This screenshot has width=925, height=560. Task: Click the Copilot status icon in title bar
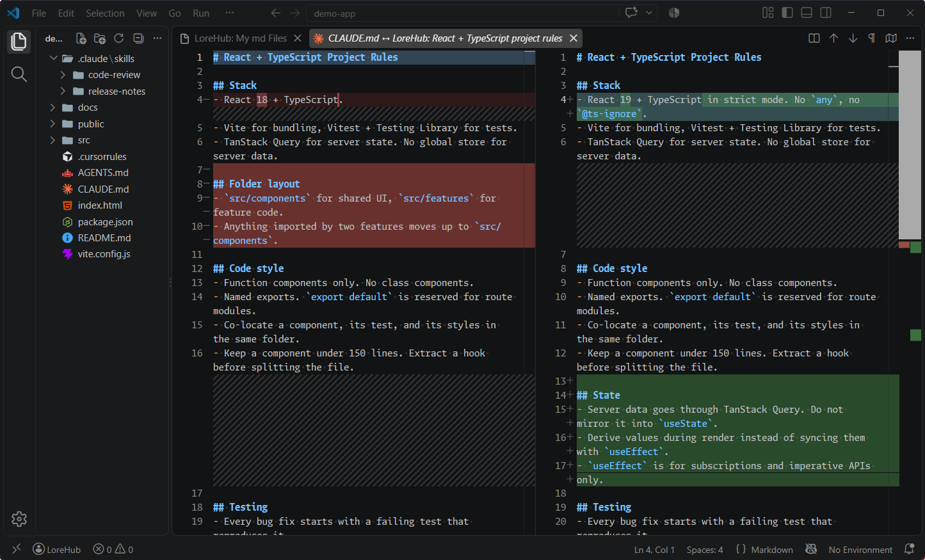[x=673, y=13]
